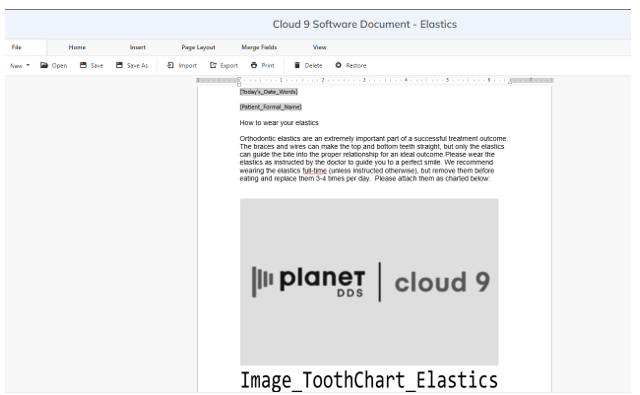Screen dimensions: 640x395
Task: Click the Export icon
Action: [213, 65]
